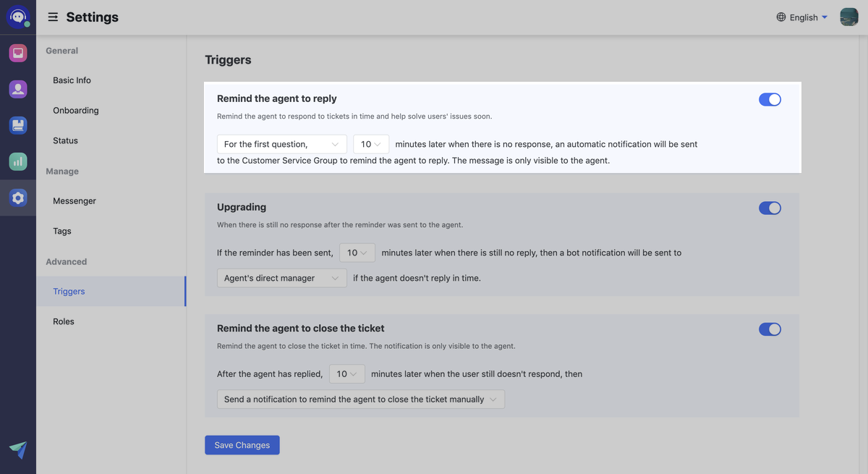Change the 10 minutes reminder delay
The image size is (868, 474).
(x=370, y=144)
